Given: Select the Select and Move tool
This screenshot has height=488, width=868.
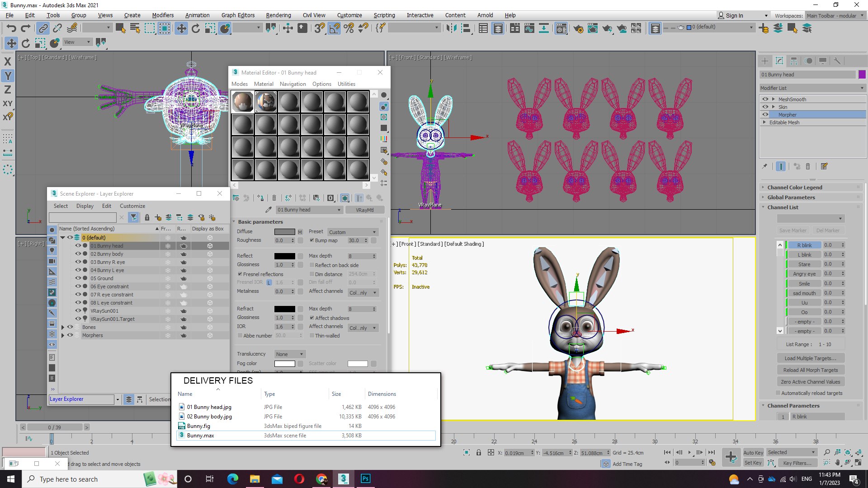Looking at the screenshot, I should tap(181, 28).
